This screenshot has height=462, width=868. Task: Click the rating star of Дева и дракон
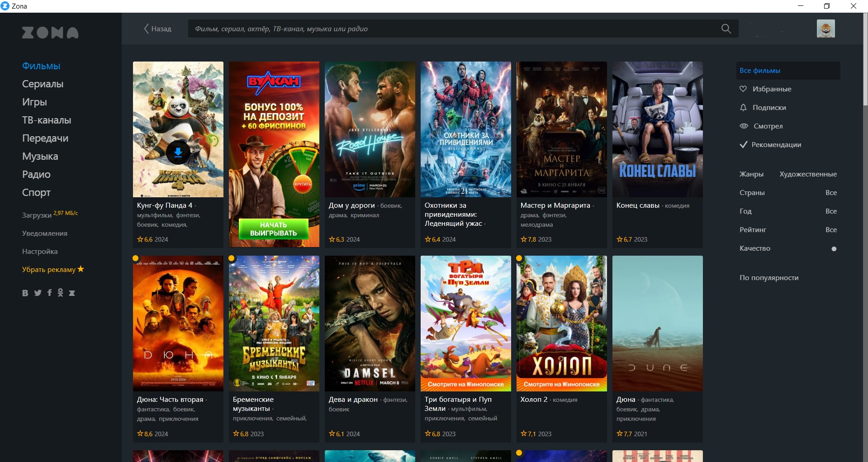[332, 433]
